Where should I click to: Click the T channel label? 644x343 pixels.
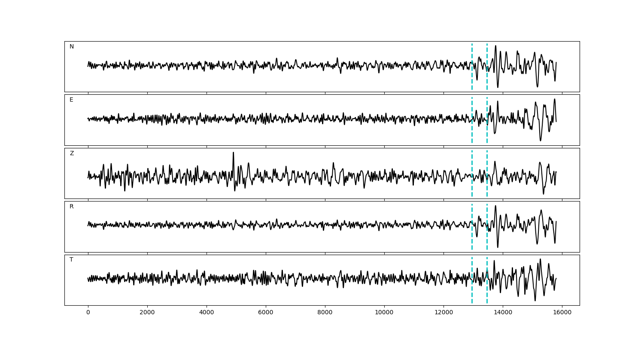coord(71,260)
